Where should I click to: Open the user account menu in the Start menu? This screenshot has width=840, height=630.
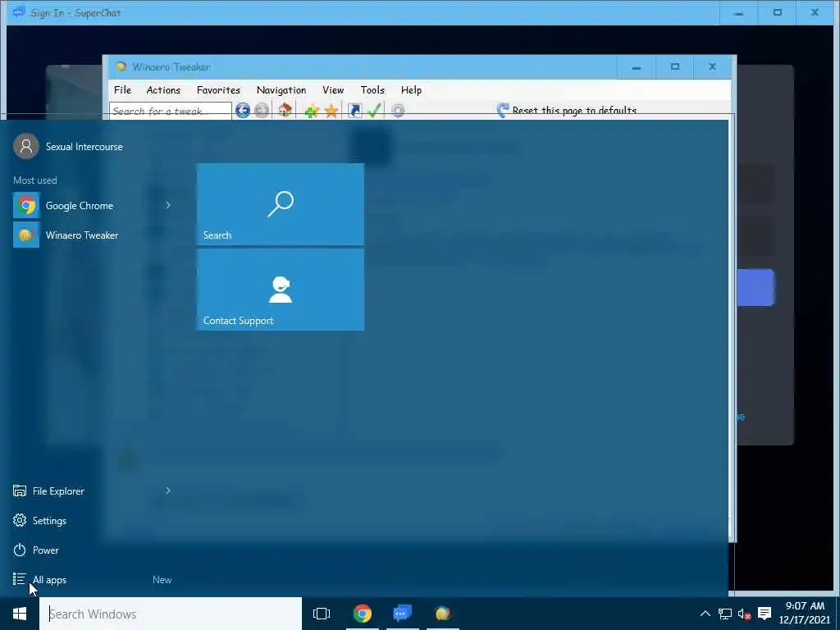click(x=69, y=146)
